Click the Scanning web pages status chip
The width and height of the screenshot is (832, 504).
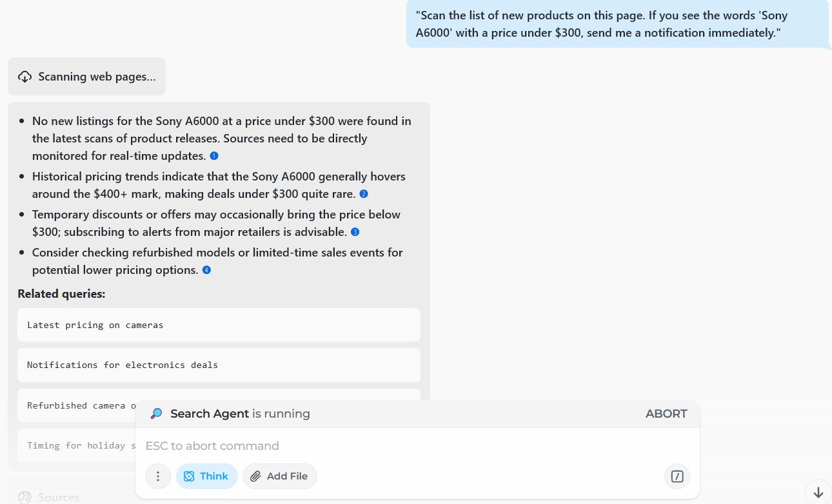(87, 77)
